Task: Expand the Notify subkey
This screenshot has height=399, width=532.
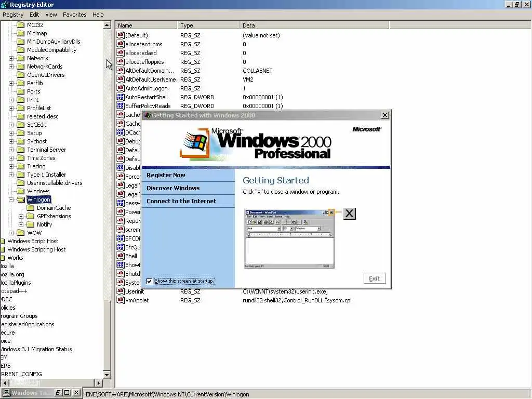Action: click(21, 224)
